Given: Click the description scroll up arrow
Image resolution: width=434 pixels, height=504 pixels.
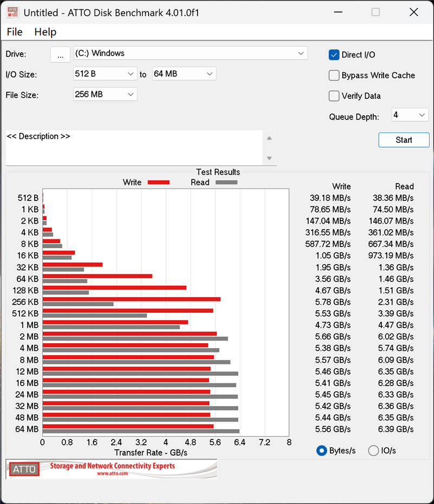Looking at the screenshot, I should (x=269, y=138).
